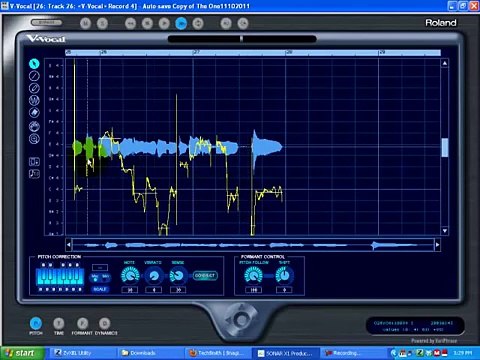Image resolution: width=480 pixels, height=360 pixels.
Task: Toggle the loop playback button
Action: pyautogui.click(x=198, y=23)
